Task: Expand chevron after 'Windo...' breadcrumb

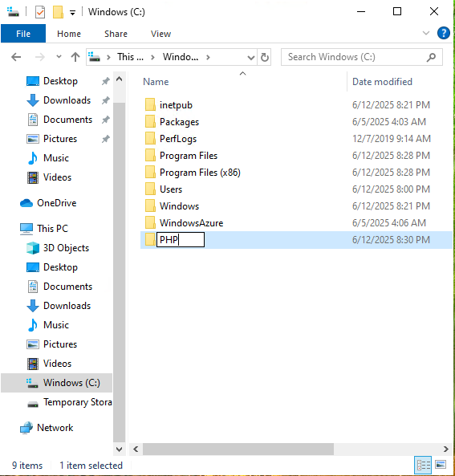Action: [208, 57]
